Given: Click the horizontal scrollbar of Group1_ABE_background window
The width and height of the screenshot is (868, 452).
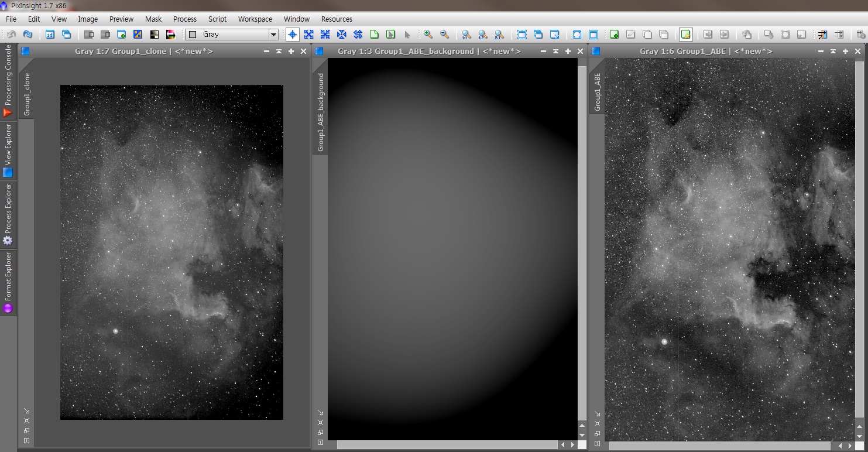Looking at the screenshot, I should click(x=448, y=446).
